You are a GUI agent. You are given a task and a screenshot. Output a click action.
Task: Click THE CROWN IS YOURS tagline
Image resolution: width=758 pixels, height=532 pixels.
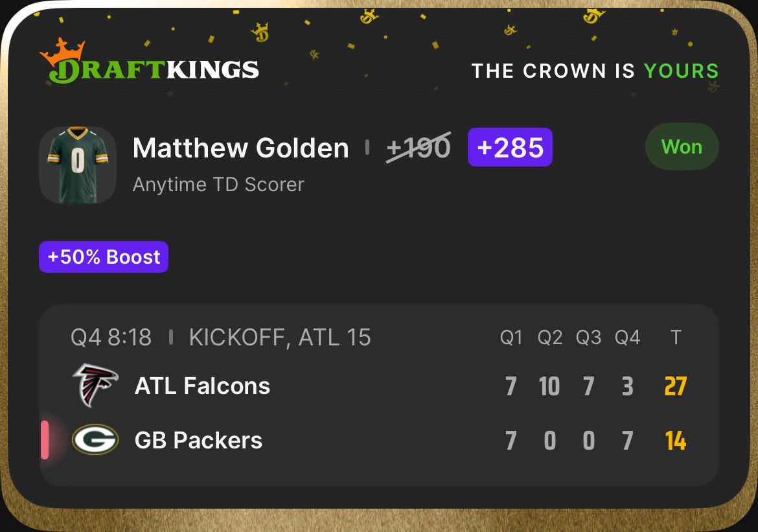[x=595, y=71]
